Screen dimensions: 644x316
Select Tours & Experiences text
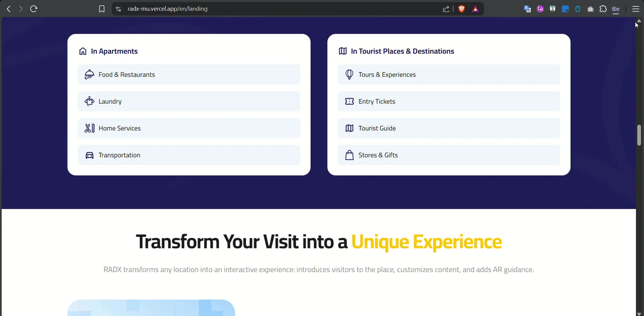point(387,74)
